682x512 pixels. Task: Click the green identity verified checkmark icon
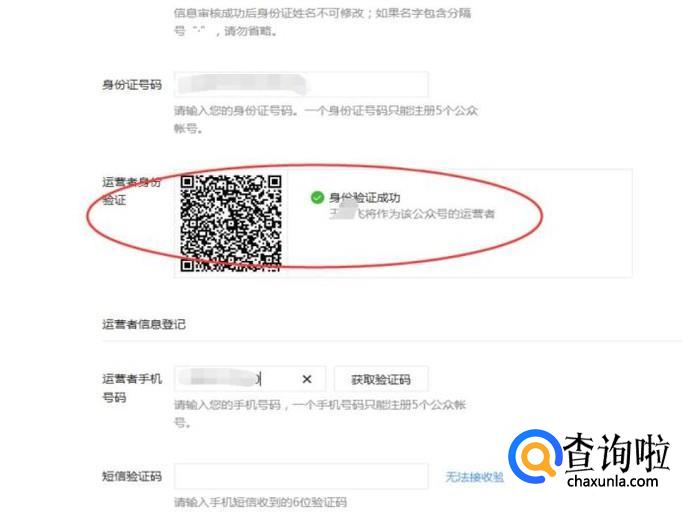pos(317,197)
